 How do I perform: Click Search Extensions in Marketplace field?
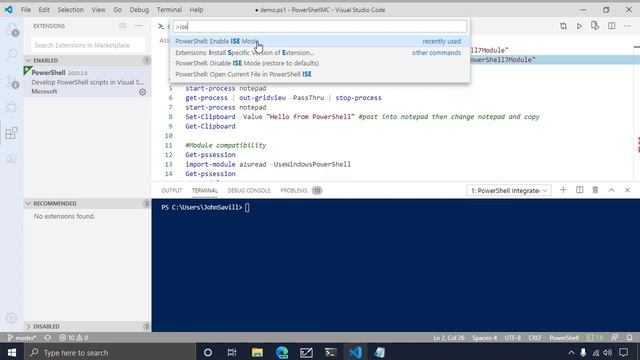[88, 45]
